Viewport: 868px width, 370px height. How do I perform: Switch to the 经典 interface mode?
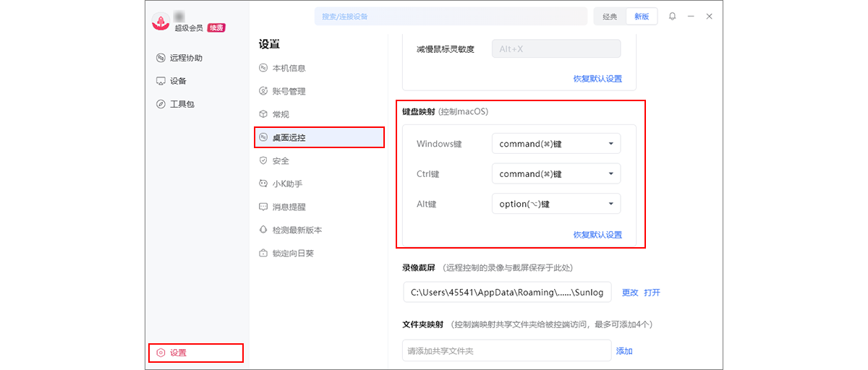click(610, 16)
